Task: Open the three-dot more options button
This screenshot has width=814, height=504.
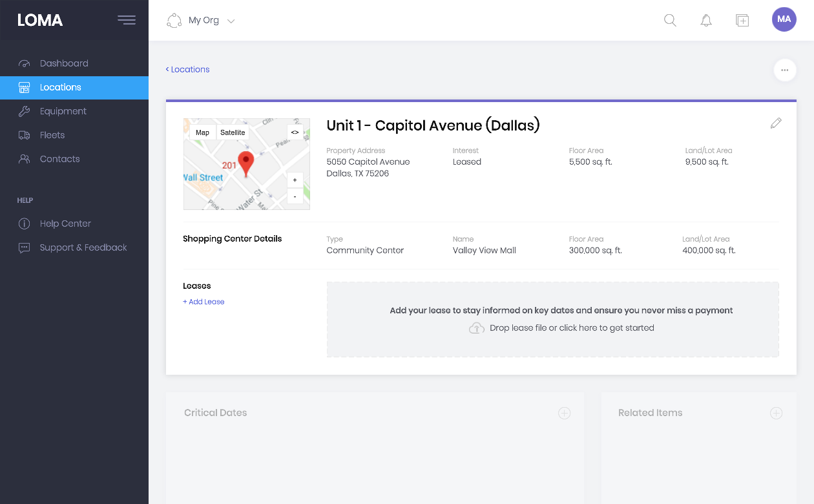Action: pos(784,70)
